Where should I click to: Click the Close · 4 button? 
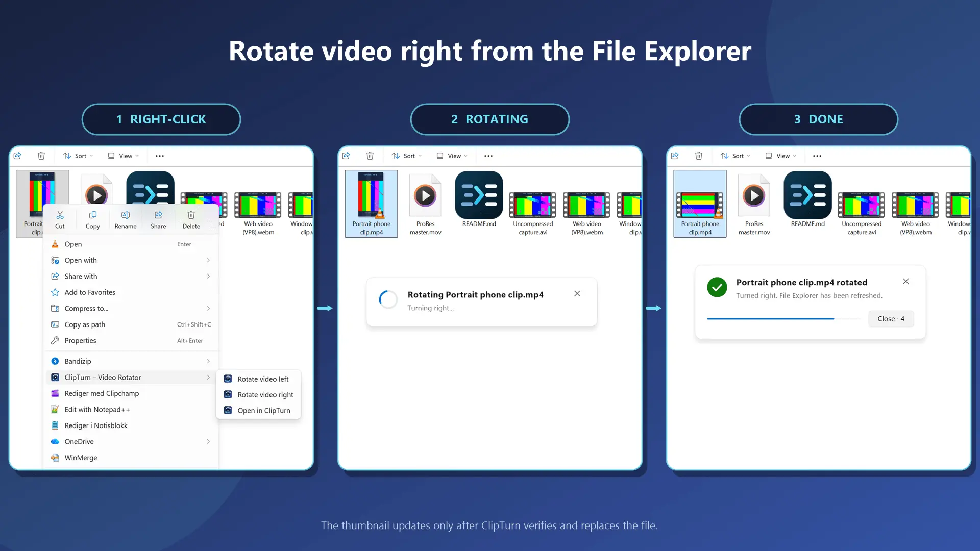coord(891,319)
